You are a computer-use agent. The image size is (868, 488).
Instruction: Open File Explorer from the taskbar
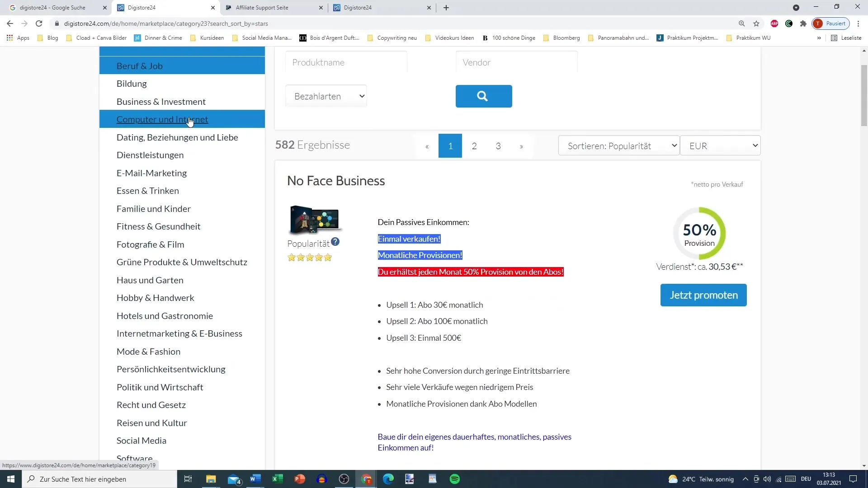(211, 479)
